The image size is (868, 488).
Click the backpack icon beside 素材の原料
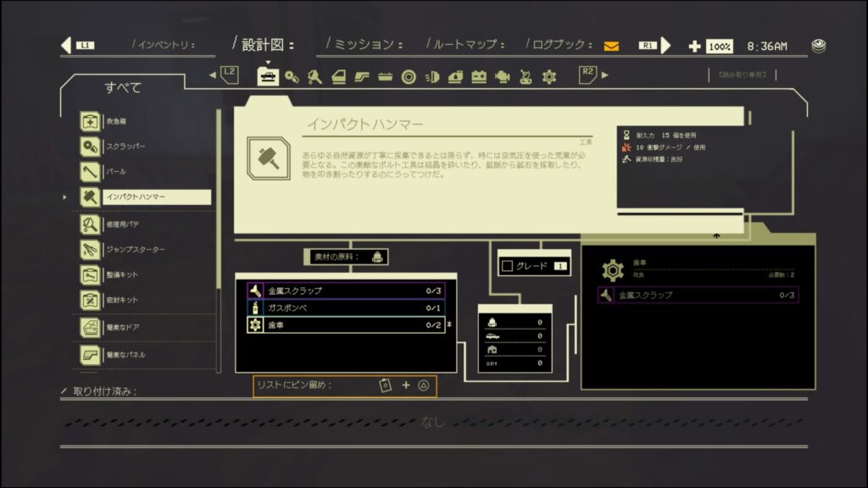(x=377, y=257)
